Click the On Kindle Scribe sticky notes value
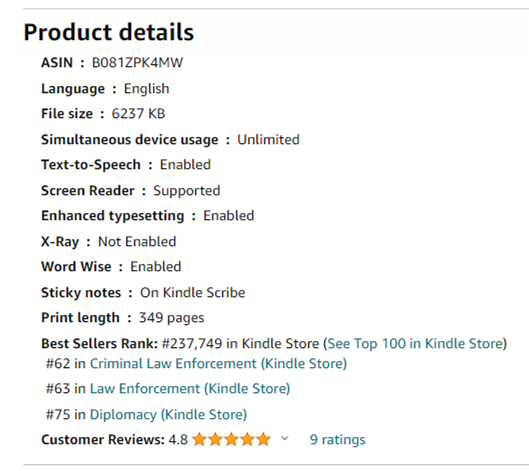The image size is (529, 471). click(x=192, y=293)
